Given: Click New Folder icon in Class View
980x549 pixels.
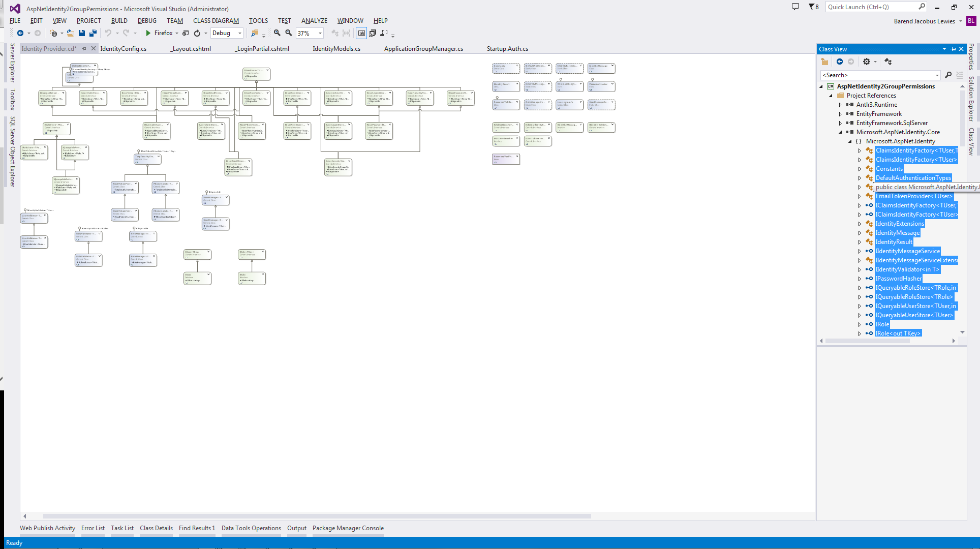Looking at the screenshot, I should point(824,62).
